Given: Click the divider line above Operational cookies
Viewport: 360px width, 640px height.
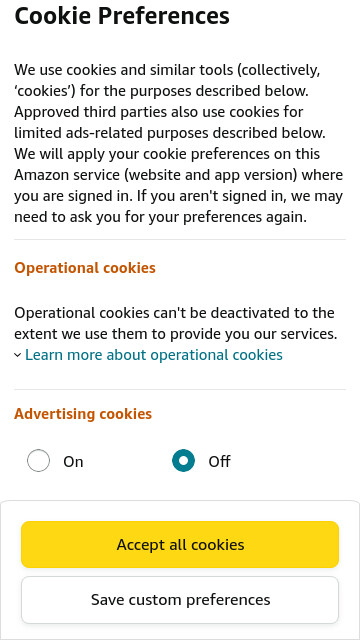Looking at the screenshot, I should point(180,240).
